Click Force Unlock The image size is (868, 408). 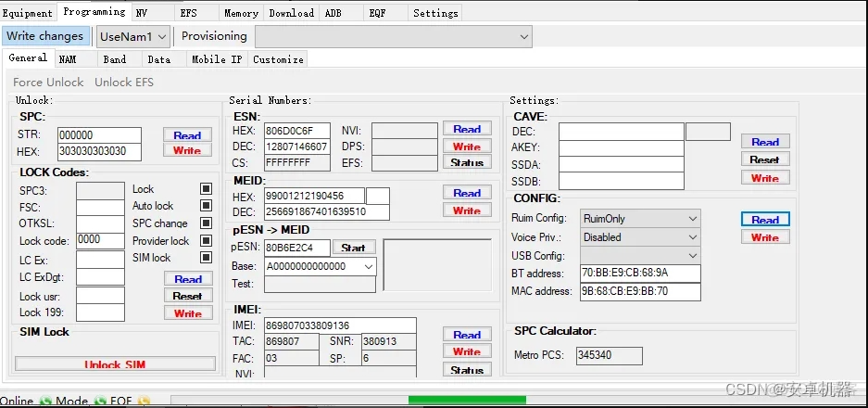(48, 82)
